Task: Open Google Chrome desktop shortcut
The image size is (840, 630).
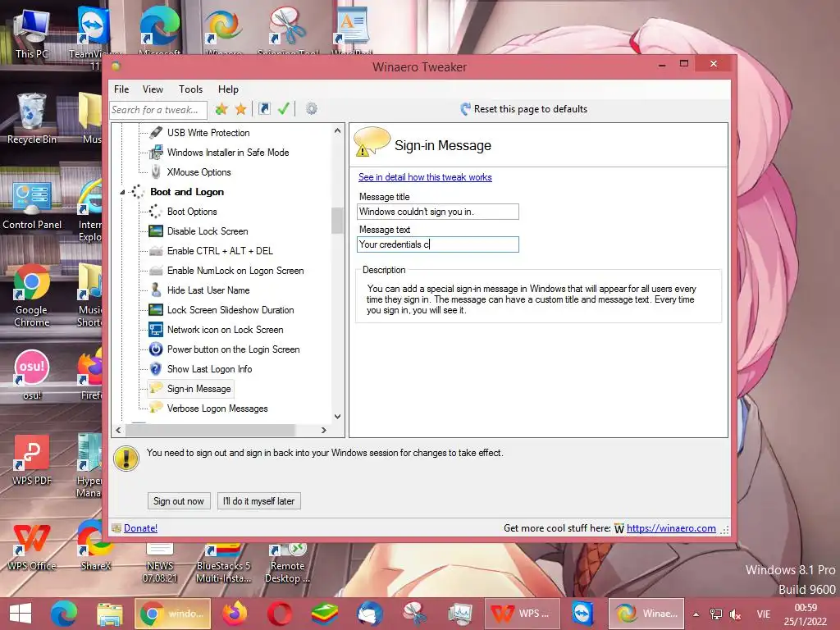Action: (x=32, y=295)
